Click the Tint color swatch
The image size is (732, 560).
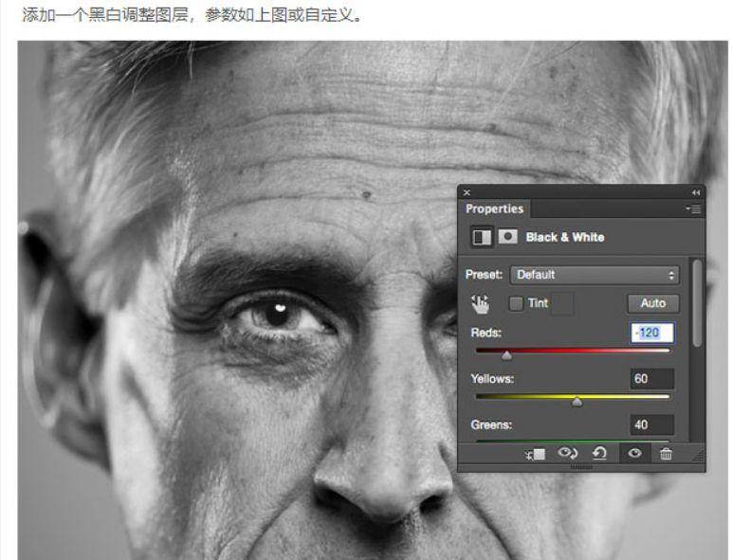[562, 303]
